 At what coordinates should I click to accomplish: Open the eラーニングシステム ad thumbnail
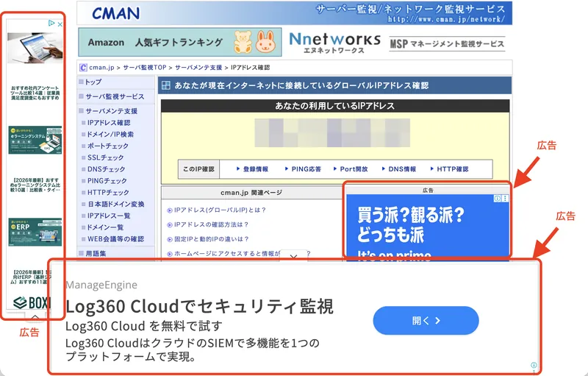point(35,140)
